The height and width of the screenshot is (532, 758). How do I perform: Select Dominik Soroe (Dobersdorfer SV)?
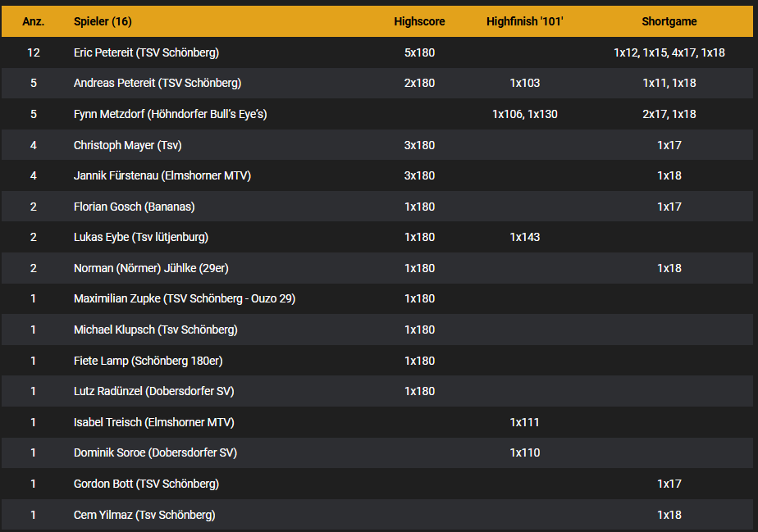pos(155,452)
